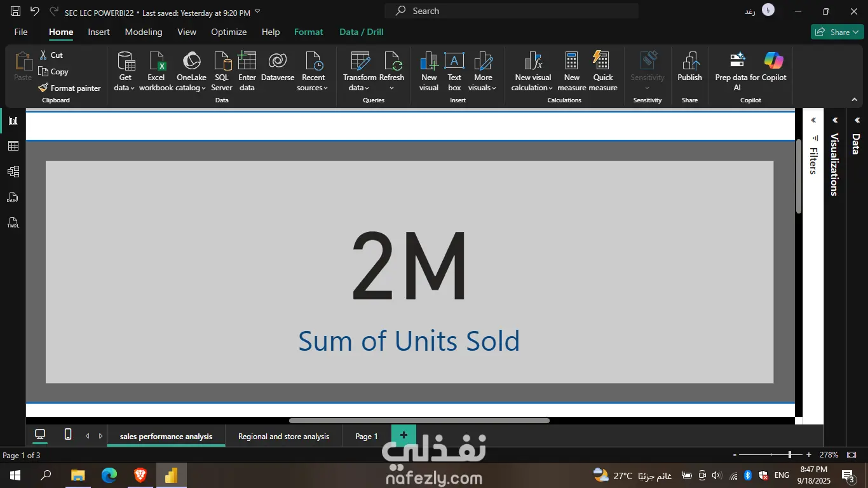Open the Windows Start menu

(x=15, y=475)
